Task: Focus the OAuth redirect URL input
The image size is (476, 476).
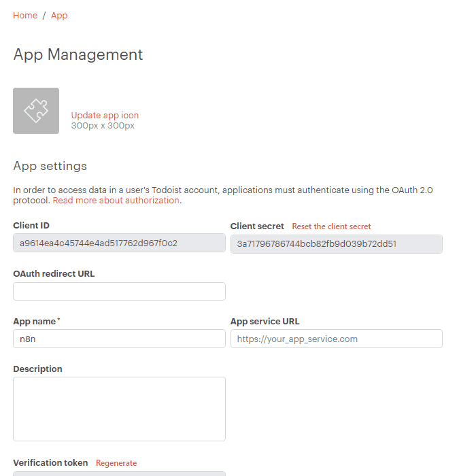Action: [119, 292]
